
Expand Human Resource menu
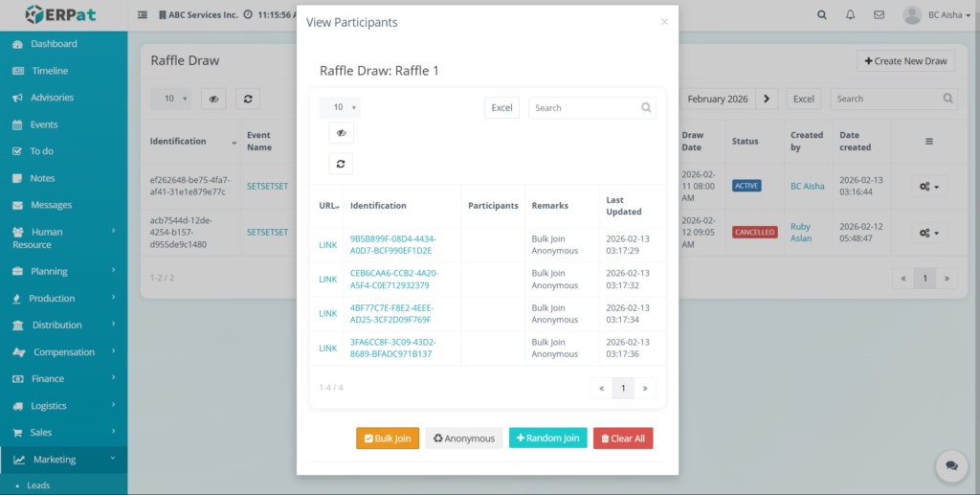[64, 238]
